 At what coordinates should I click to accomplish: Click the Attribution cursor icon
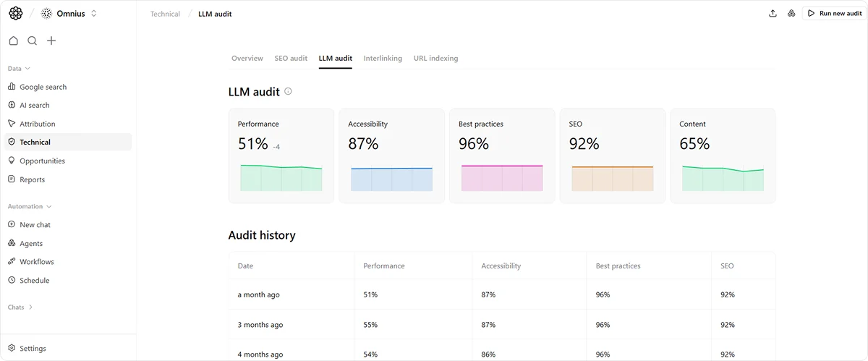[12, 124]
